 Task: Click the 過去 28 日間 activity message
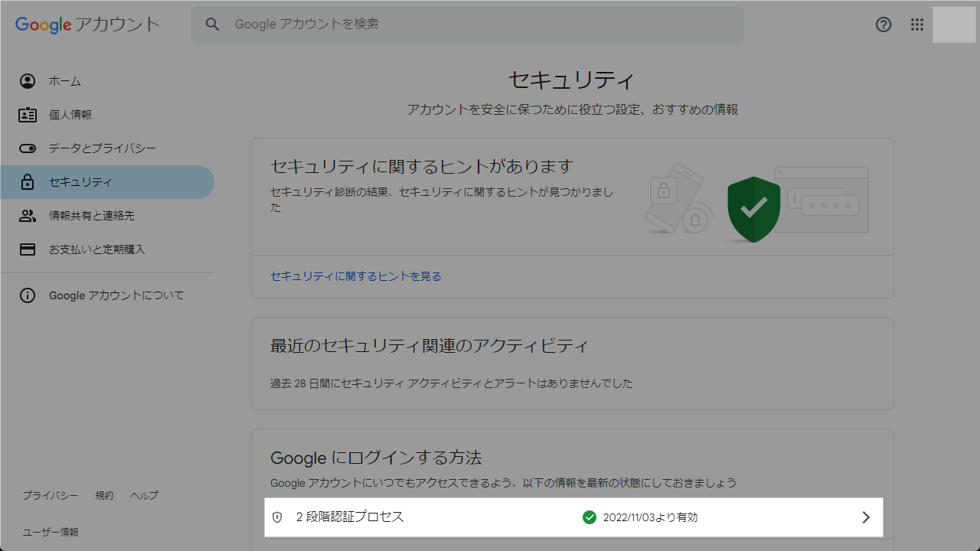[x=452, y=383]
